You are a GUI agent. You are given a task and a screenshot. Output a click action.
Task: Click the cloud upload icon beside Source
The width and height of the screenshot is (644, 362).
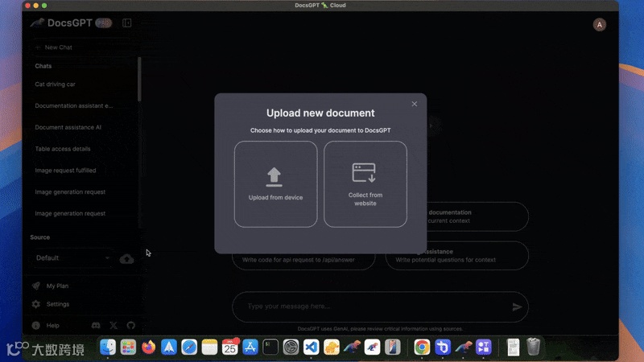(126, 258)
